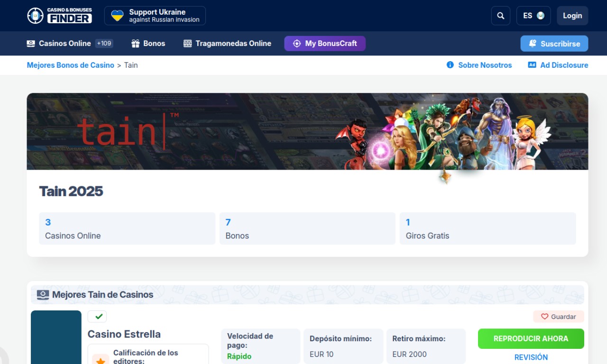Select the star icon next to Calificación de los editores
This screenshot has height=364, width=607.
point(101,360)
